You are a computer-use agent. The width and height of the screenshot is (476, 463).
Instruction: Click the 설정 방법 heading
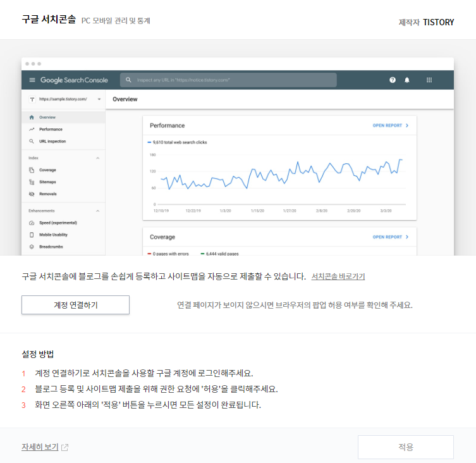38,354
